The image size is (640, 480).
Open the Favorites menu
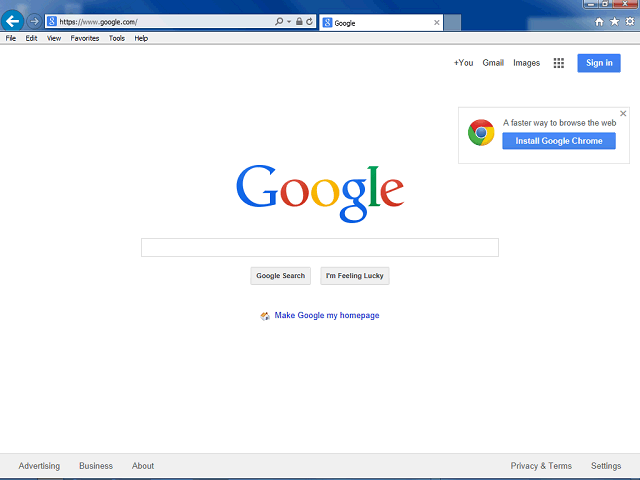tap(85, 38)
